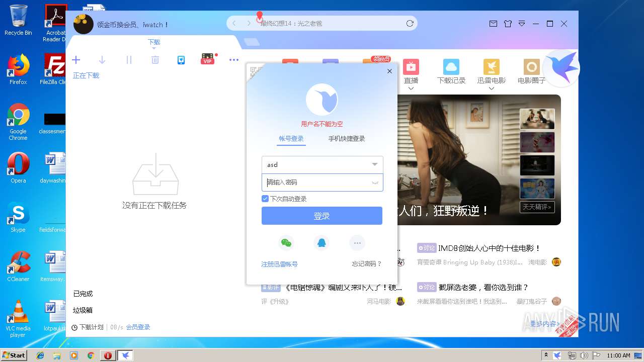Select 已完成 in the sidebar
The height and width of the screenshot is (362, 644).
pos(83,294)
